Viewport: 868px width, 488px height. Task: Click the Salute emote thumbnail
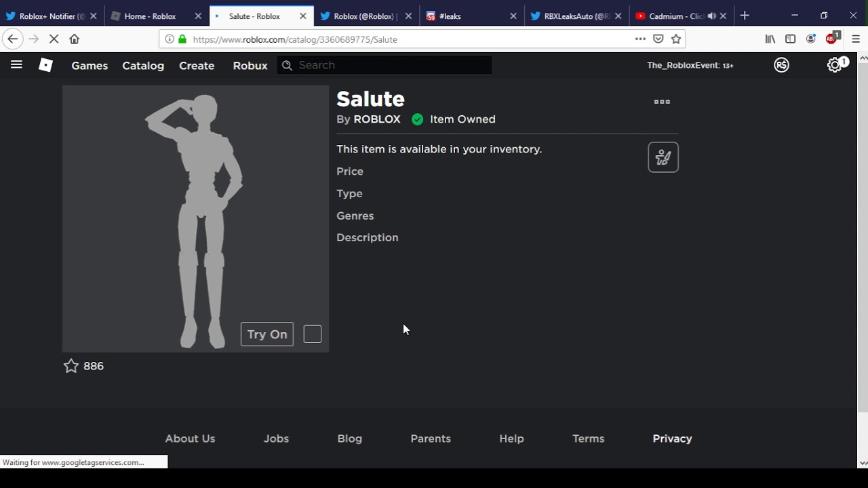coord(195,218)
